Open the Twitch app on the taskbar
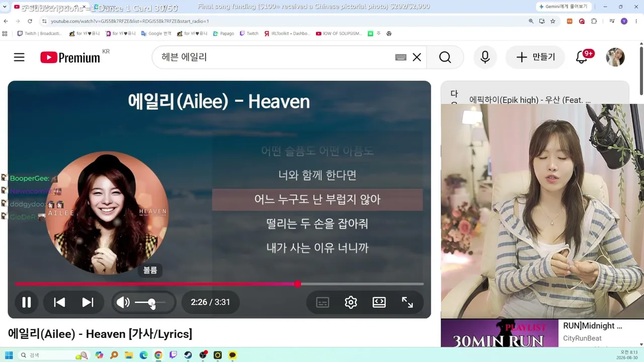This screenshot has height=362, width=644. click(173, 355)
